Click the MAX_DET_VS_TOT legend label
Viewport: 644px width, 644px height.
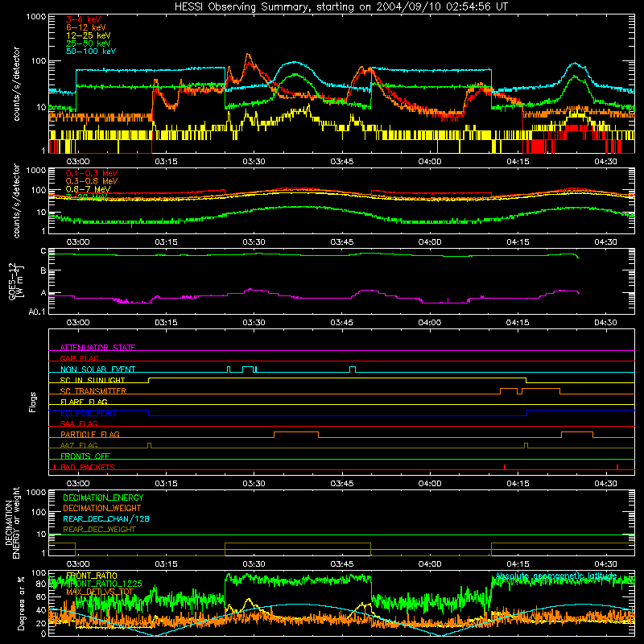100,592
